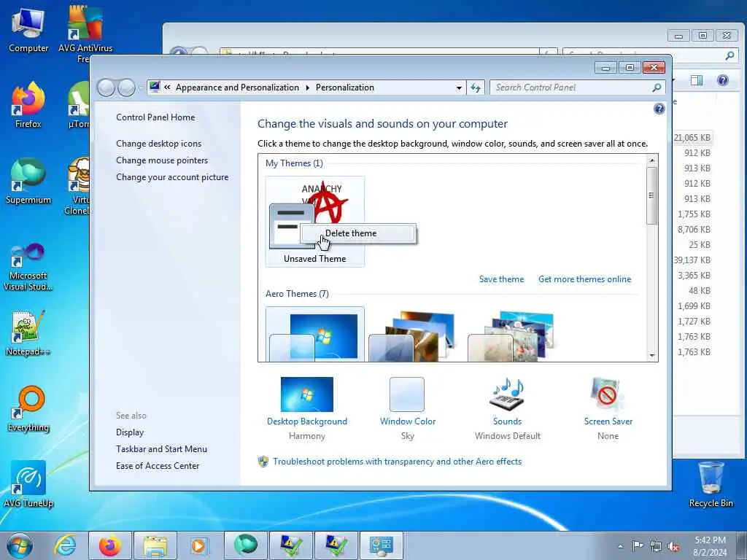Click the muted volume tray icon
This screenshot has height=560, width=747.
click(673, 546)
